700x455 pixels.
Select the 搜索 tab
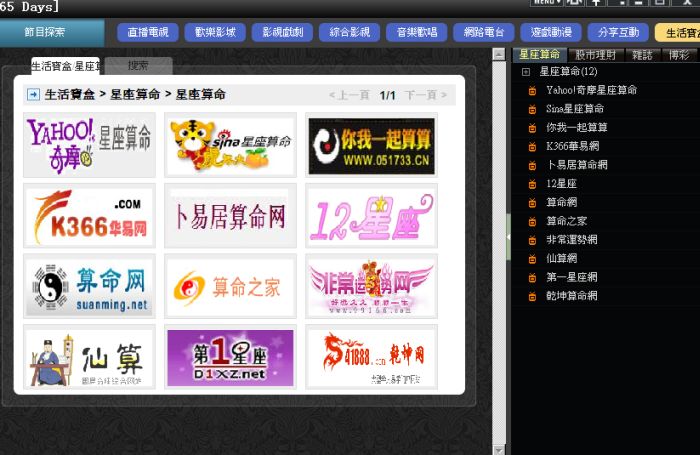click(138, 66)
